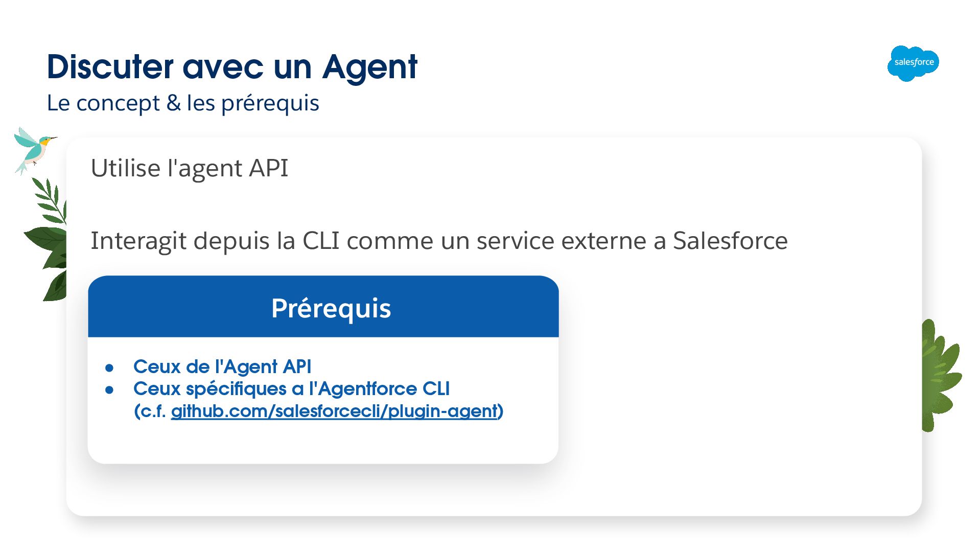Click the sentence starting with "Interagit depuis la CLI"
Image resolution: width=980 pixels, height=552 pixels.
pyautogui.click(x=438, y=241)
